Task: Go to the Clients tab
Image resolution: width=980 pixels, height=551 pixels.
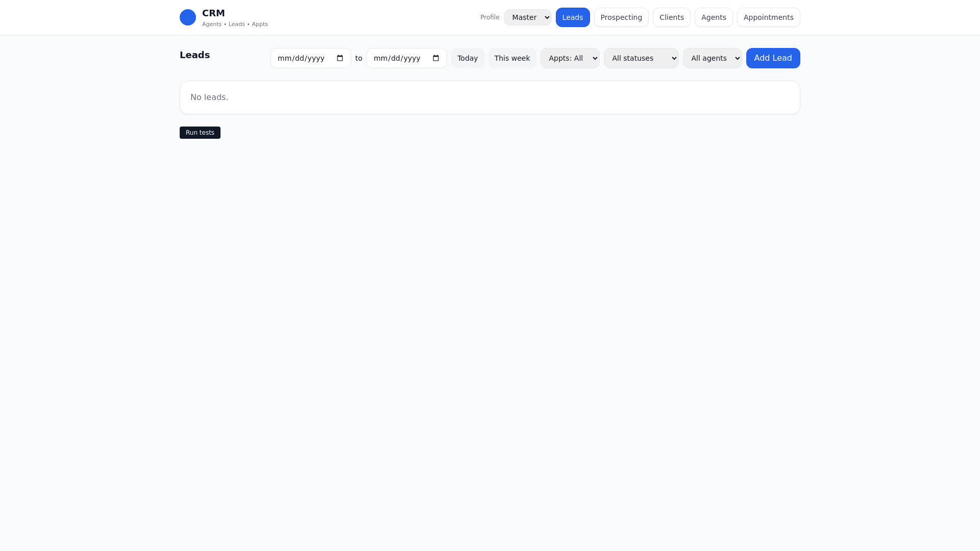Action: click(x=671, y=17)
